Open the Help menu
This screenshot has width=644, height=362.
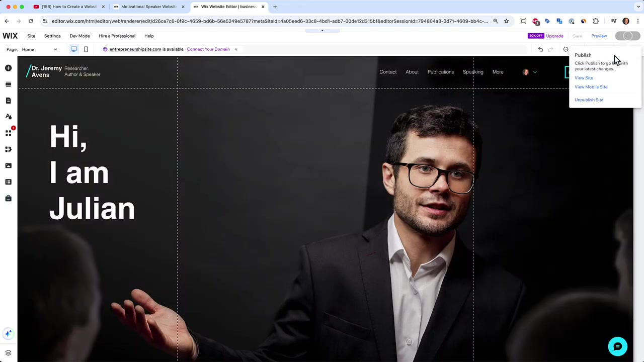point(149,36)
